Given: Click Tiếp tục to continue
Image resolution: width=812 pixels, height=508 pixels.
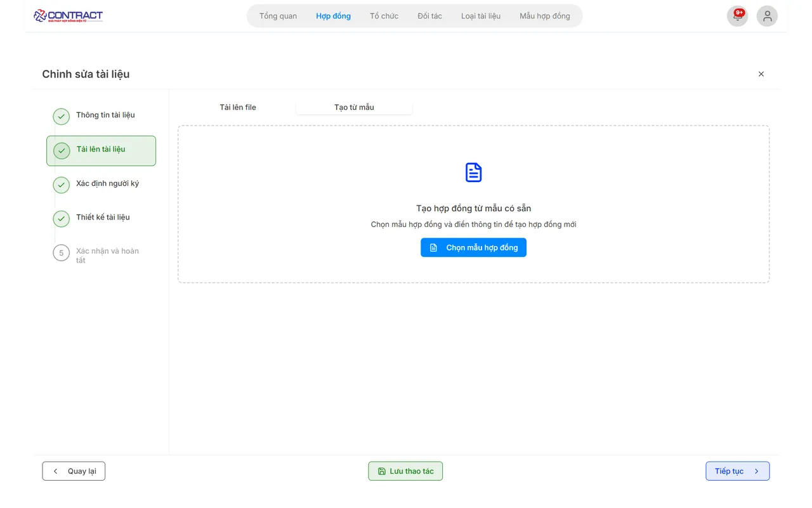Looking at the screenshot, I should click(737, 471).
